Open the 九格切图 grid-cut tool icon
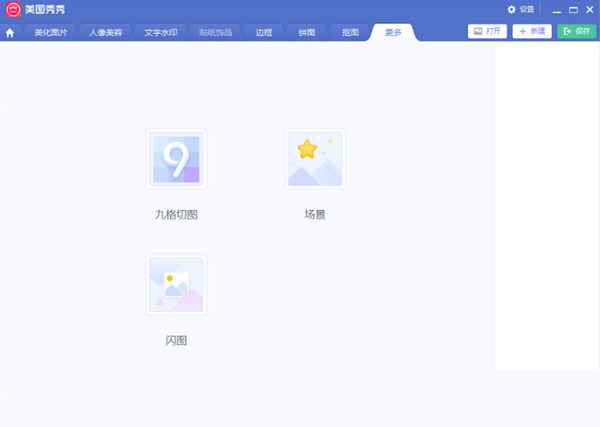600x427 pixels. (x=176, y=159)
